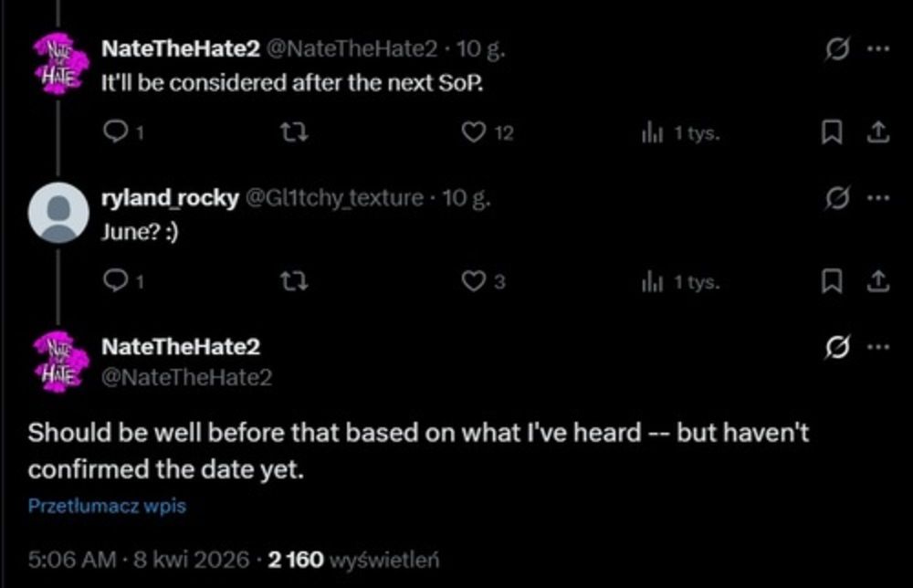
Task: View analytics of the first NateTheHate2 tweet
Action: tap(649, 133)
